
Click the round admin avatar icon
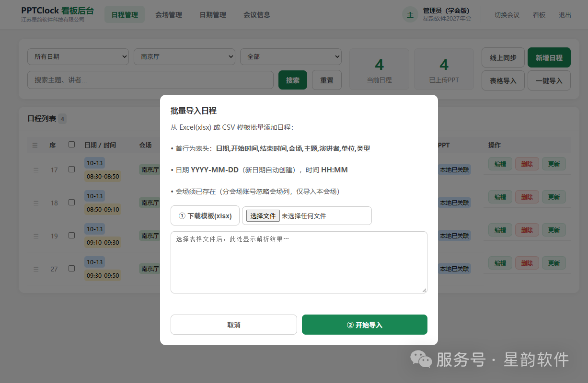click(x=410, y=15)
